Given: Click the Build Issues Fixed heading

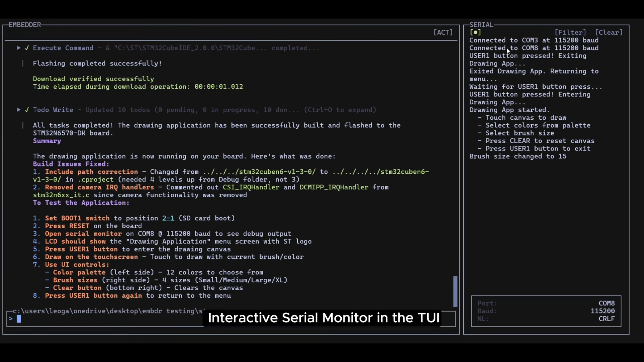Looking at the screenshot, I should 71,164.
